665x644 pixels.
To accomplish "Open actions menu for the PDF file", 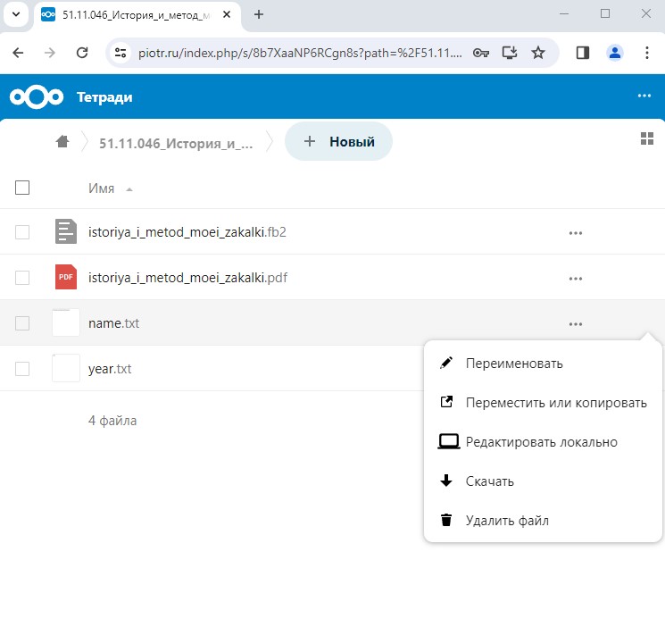I will pyautogui.click(x=575, y=279).
